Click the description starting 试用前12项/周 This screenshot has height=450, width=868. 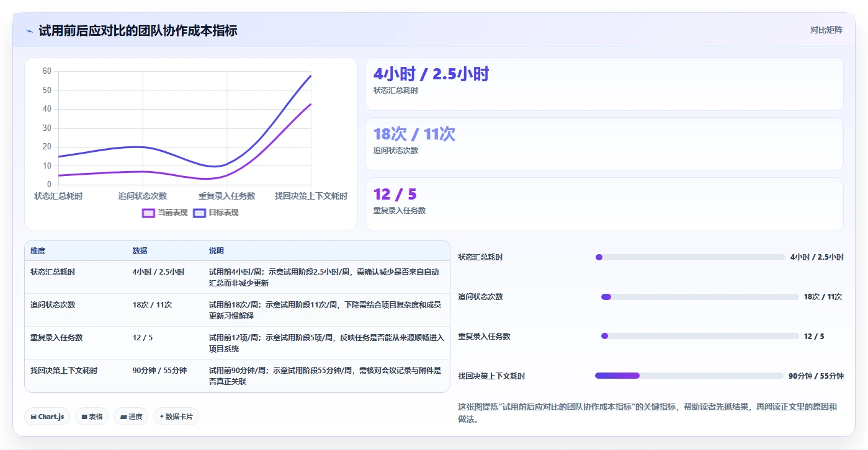coord(327,343)
